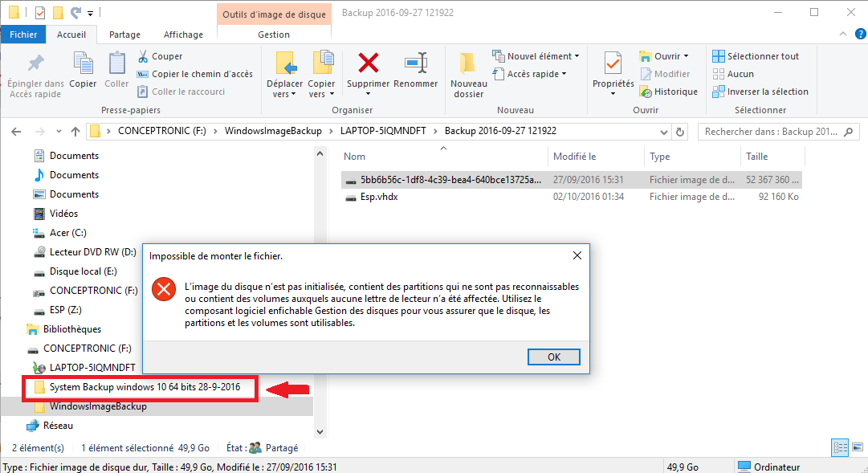Click Coller le raccourci
This screenshot has height=473, width=868.
click(181, 92)
